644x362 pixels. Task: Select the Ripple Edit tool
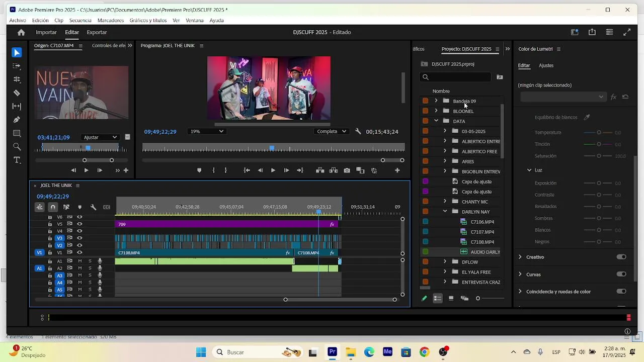[x=17, y=79]
